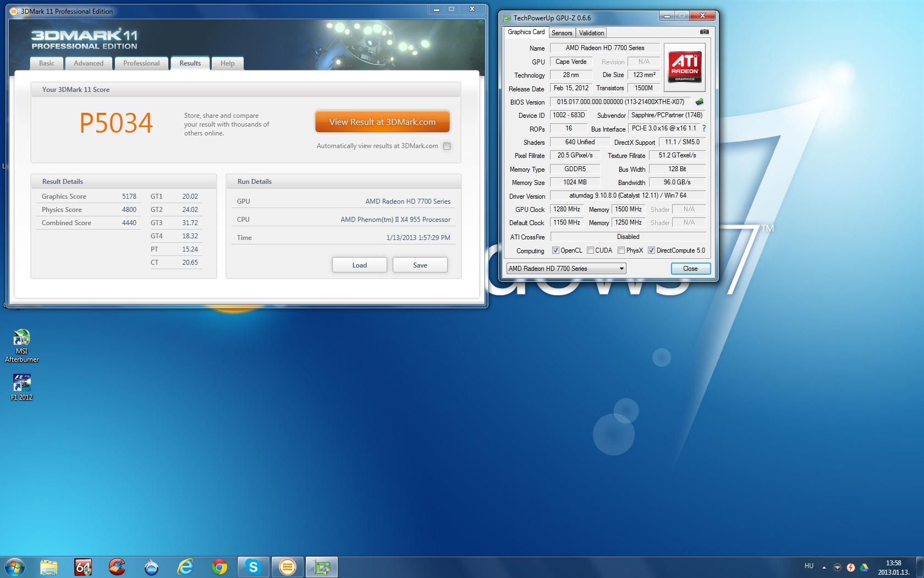Toggle the CUDA checkbox
Screen dimensions: 924x578
point(590,250)
